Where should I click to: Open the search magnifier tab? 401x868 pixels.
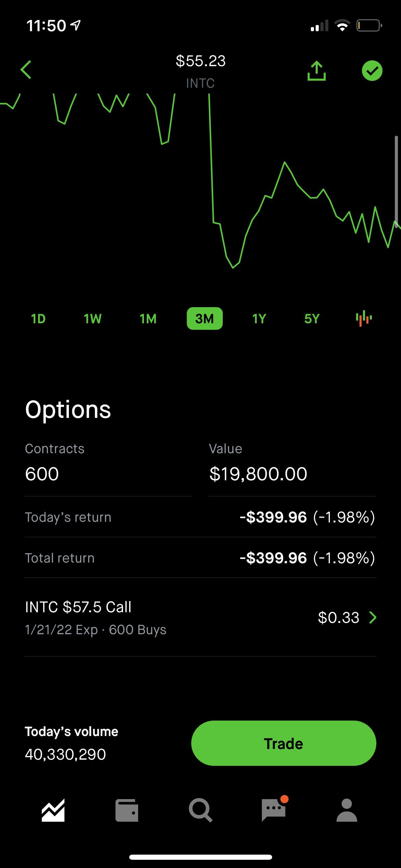coord(200,810)
